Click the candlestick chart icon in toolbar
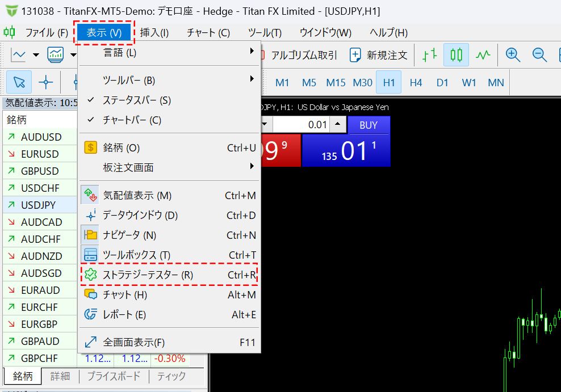This screenshot has width=561, height=392. click(x=457, y=55)
